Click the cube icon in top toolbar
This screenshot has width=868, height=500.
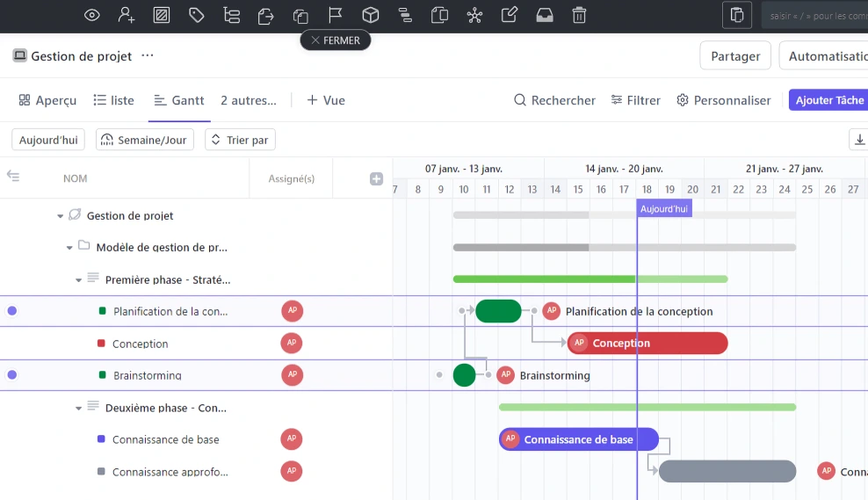coord(371,16)
